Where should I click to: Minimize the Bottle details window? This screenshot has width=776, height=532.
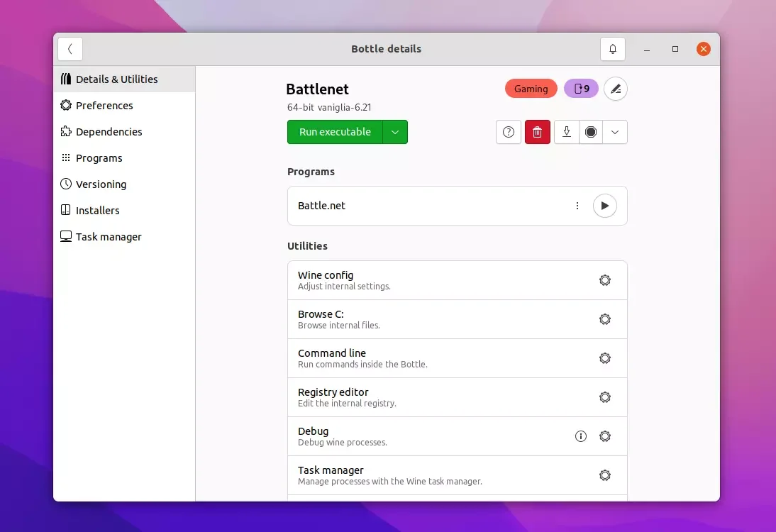pos(647,49)
